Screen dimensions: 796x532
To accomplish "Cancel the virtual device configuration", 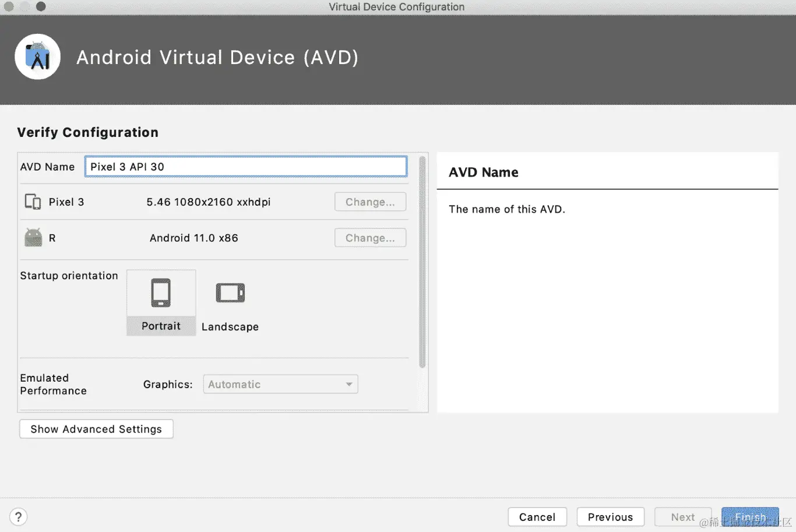I will tap(537, 517).
